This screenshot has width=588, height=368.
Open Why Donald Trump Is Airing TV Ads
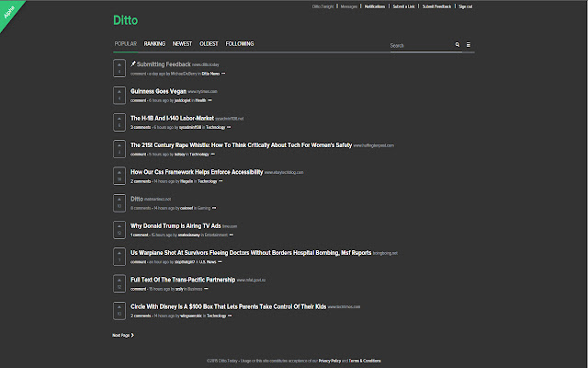175,225
